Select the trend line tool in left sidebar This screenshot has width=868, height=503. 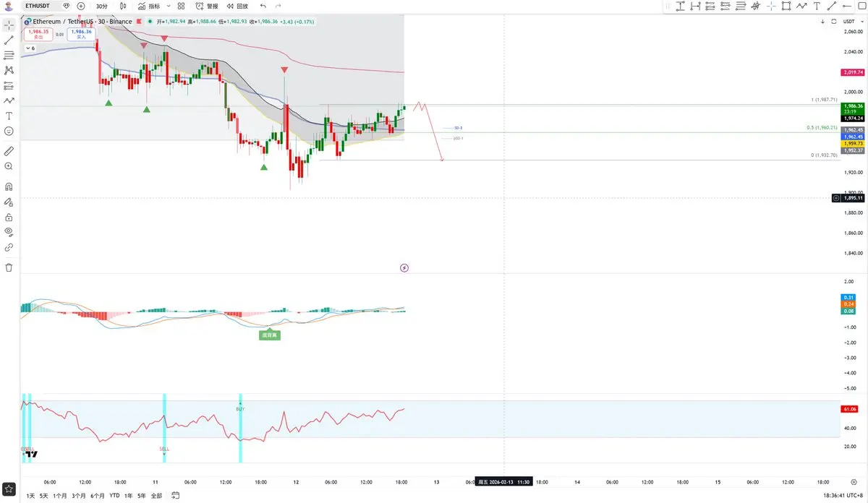pyautogui.click(x=9, y=40)
